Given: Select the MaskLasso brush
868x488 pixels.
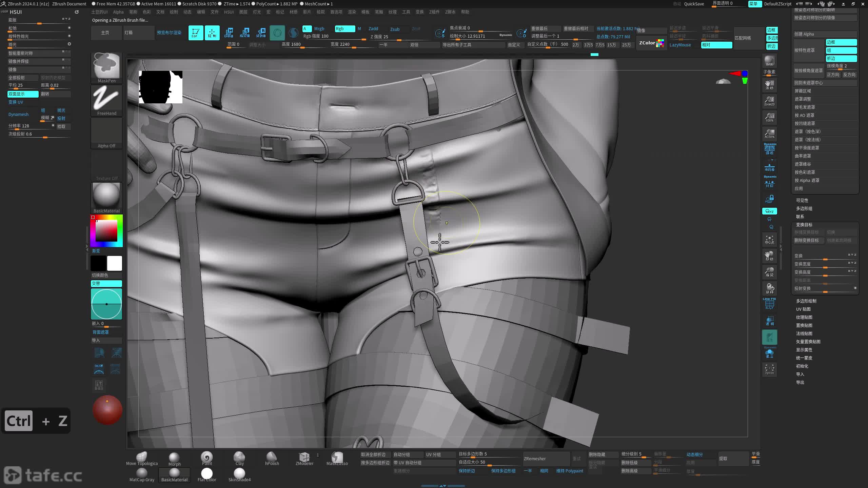Looking at the screenshot, I should pyautogui.click(x=337, y=459).
